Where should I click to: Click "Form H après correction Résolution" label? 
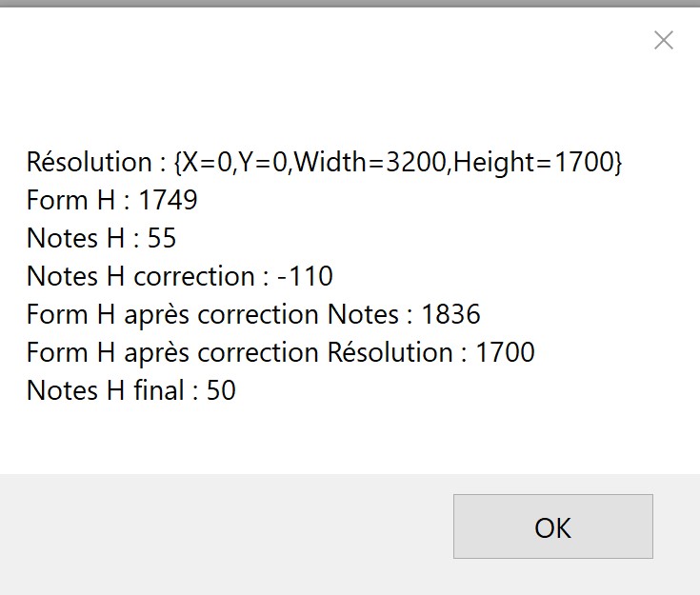click(x=239, y=353)
